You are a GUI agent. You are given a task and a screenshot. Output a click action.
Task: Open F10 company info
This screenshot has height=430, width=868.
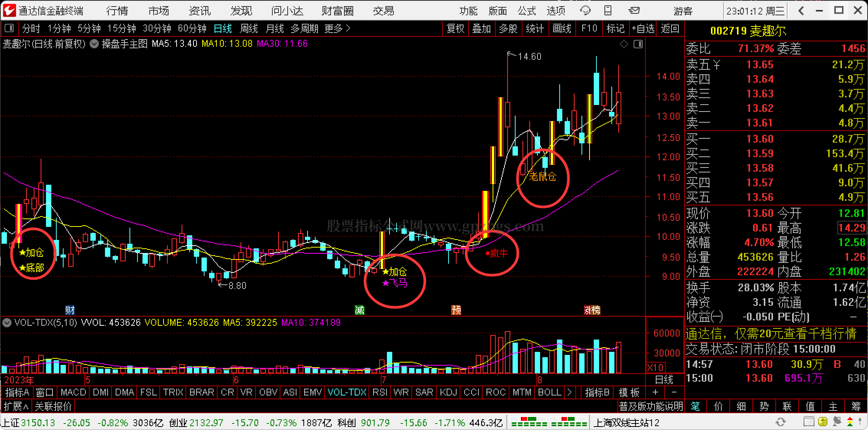tap(589, 28)
